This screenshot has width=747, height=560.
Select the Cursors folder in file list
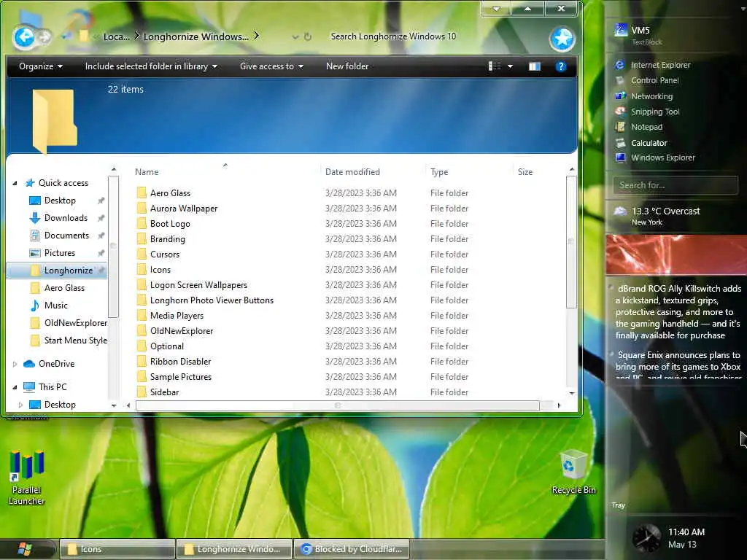point(165,254)
